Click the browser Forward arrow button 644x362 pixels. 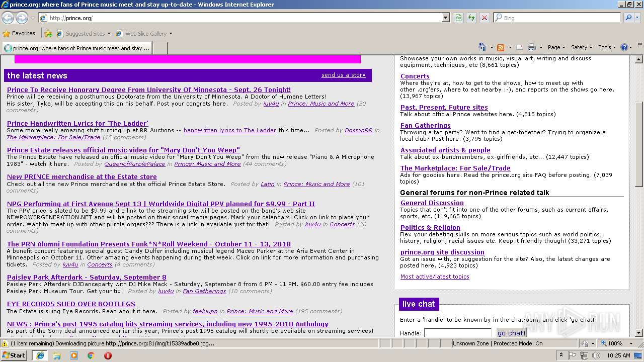(x=22, y=18)
